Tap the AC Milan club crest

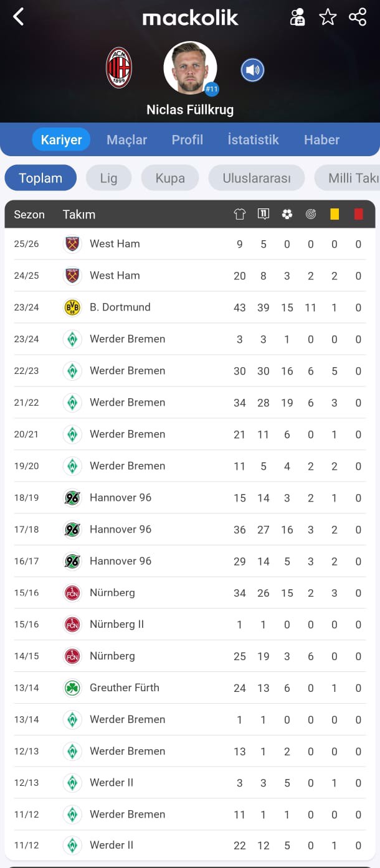119,68
